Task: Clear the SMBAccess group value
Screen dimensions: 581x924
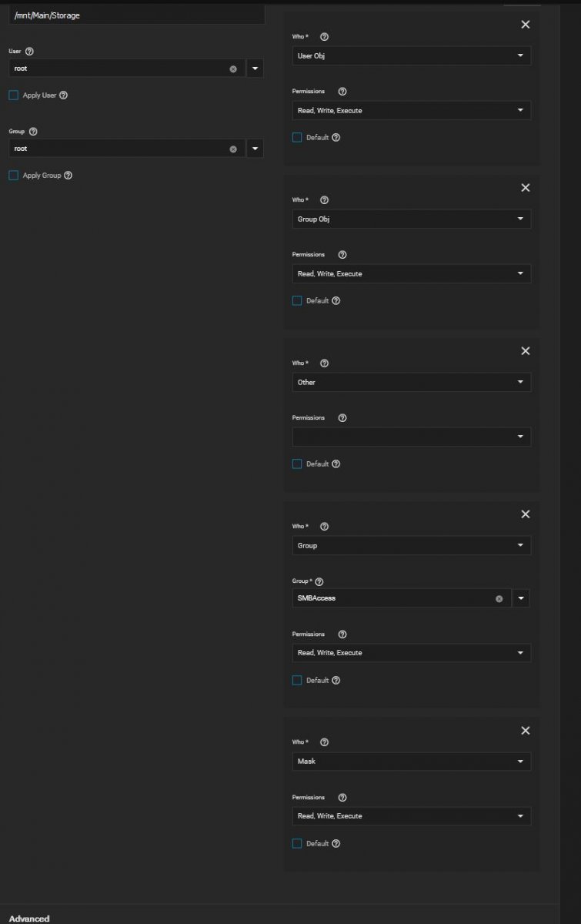Action: pyautogui.click(x=499, y=598)
